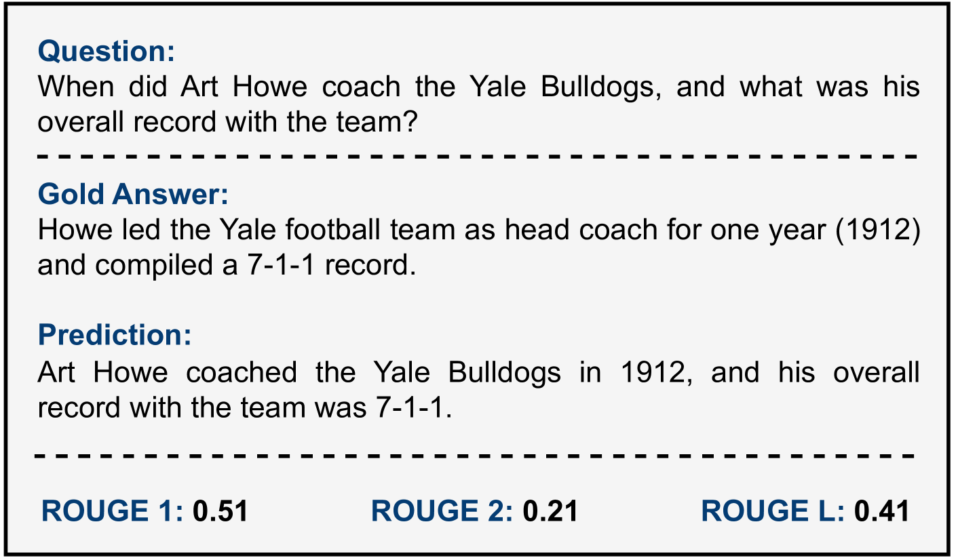Click the dashed divider below the question

(x=475, y=157)
